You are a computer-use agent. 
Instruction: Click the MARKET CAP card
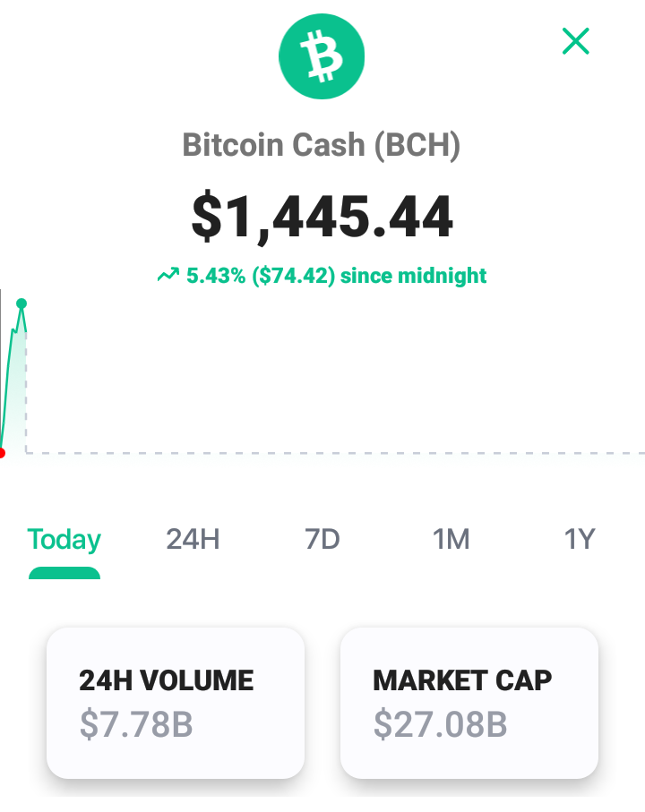pyautogui.click(x=469, y=703)
